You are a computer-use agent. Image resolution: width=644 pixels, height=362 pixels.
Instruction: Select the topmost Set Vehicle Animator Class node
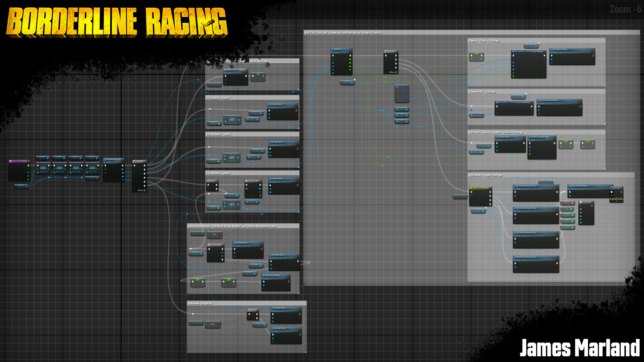coord(536,193)
